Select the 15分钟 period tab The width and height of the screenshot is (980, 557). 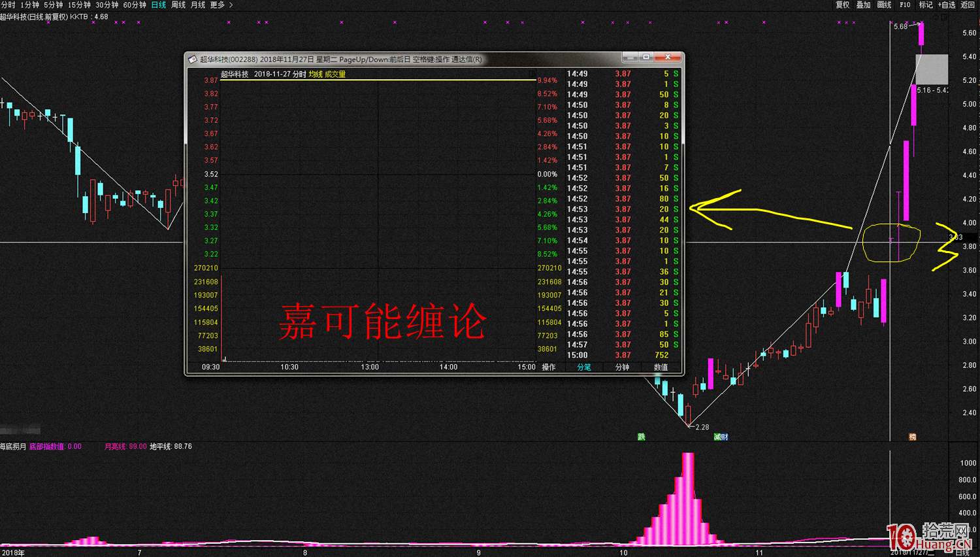pos(80,5)
